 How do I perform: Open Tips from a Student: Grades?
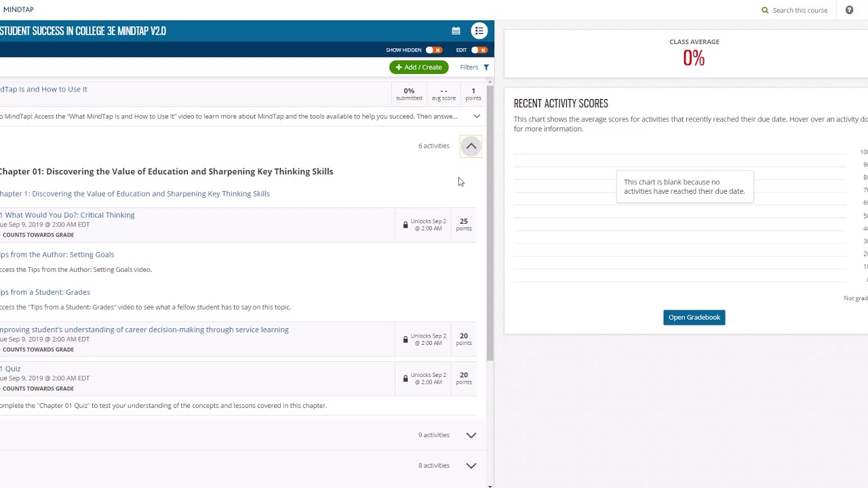point(45,292)
